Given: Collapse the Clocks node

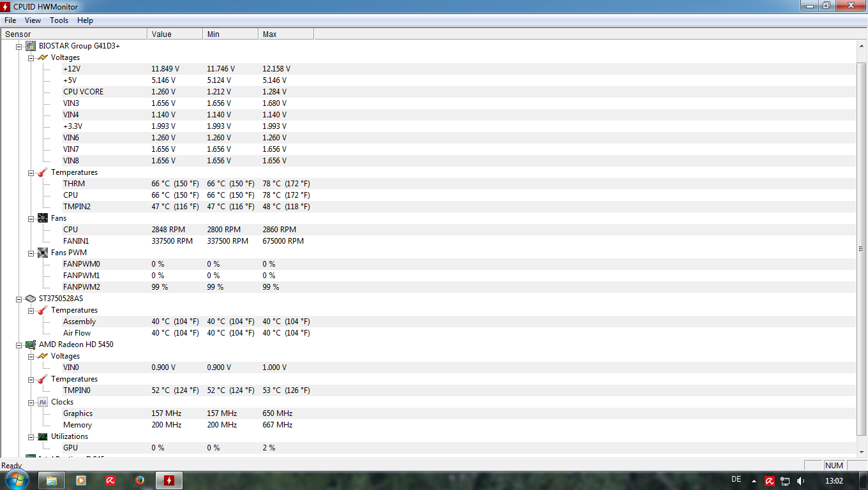Looking at the screenshot, I should 31,402.
